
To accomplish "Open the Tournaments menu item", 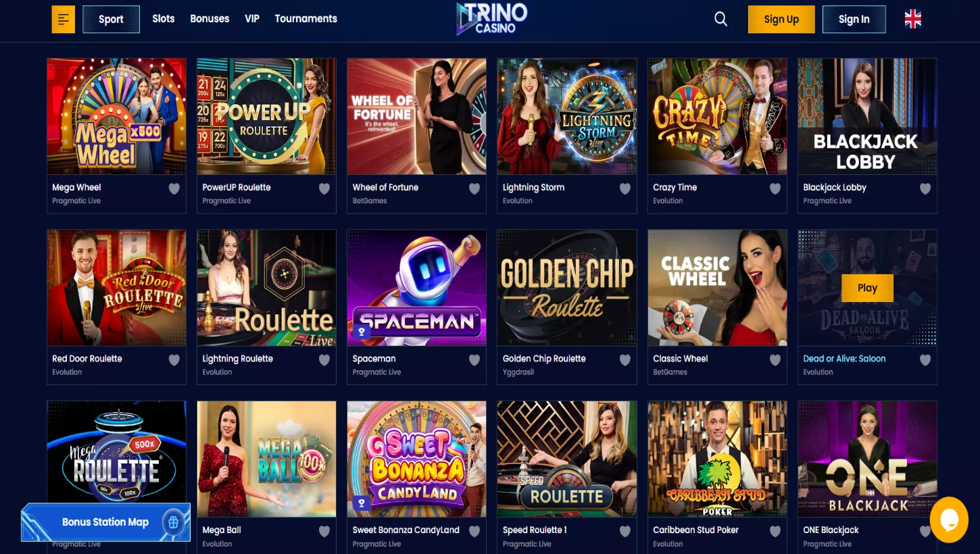I will click(306, 19).
